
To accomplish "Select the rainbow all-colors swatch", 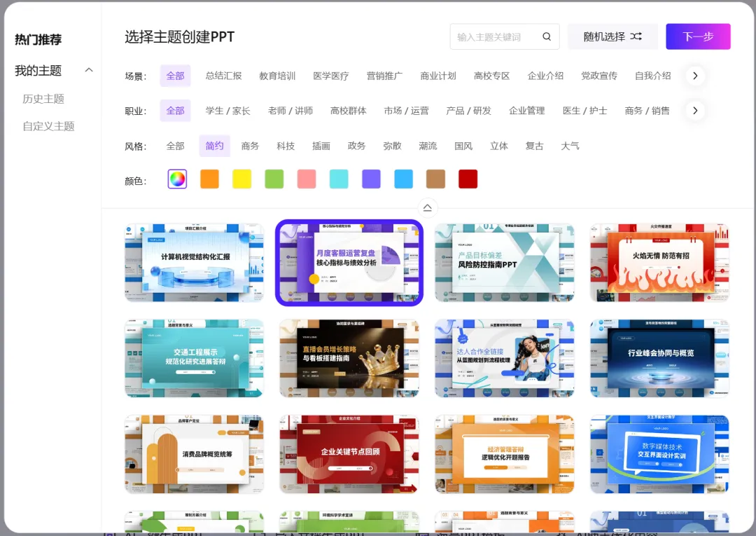I will coord(177,179).
